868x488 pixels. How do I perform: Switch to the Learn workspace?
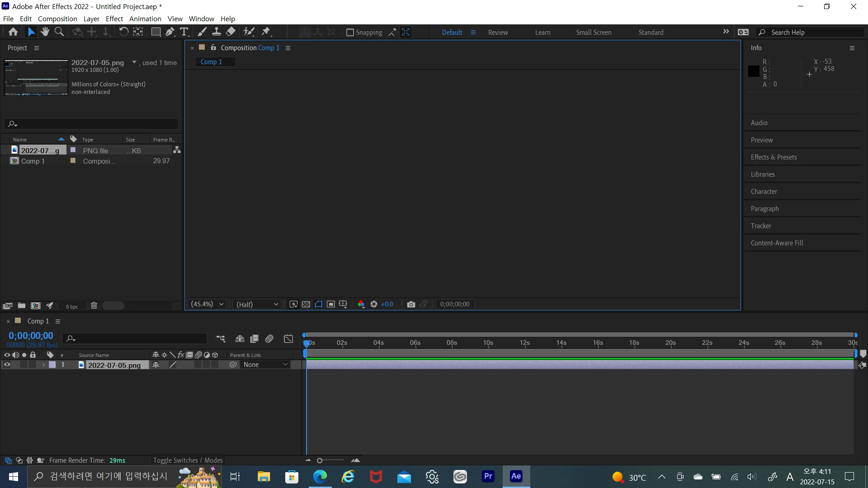point(542,33)
